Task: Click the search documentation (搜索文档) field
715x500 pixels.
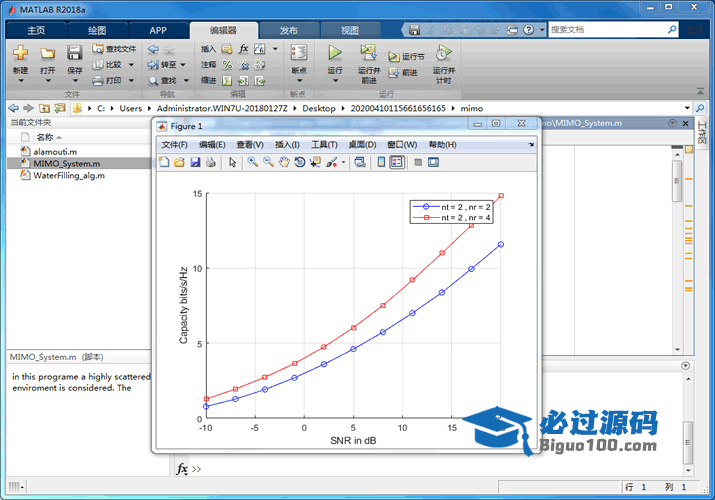Action: (610, 30)
